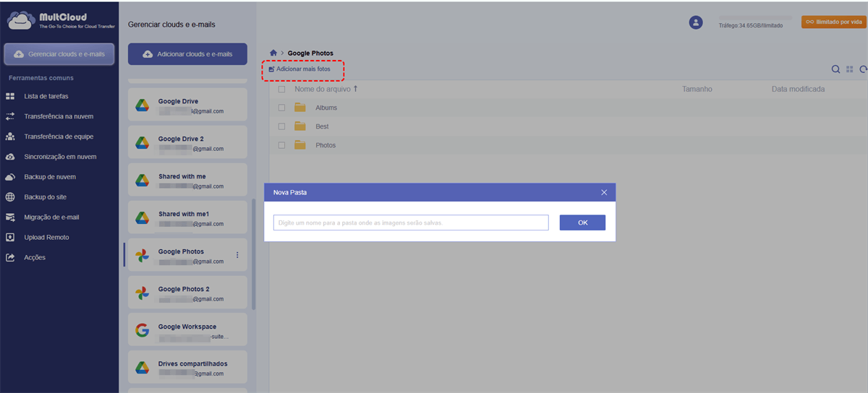Viewport: 868px width, 393px height.
Task: Open Migração de e-mail
Action: 51,217
